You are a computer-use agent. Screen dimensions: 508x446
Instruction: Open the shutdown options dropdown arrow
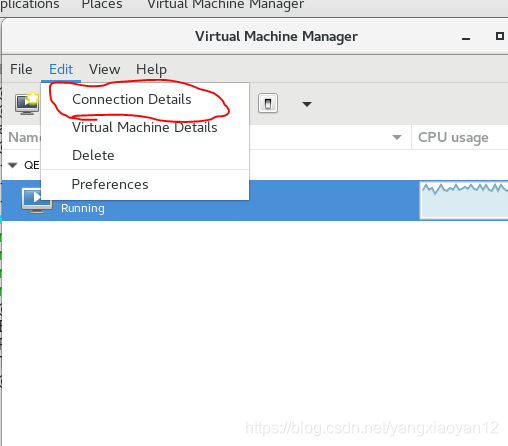[x=307, y=104]
